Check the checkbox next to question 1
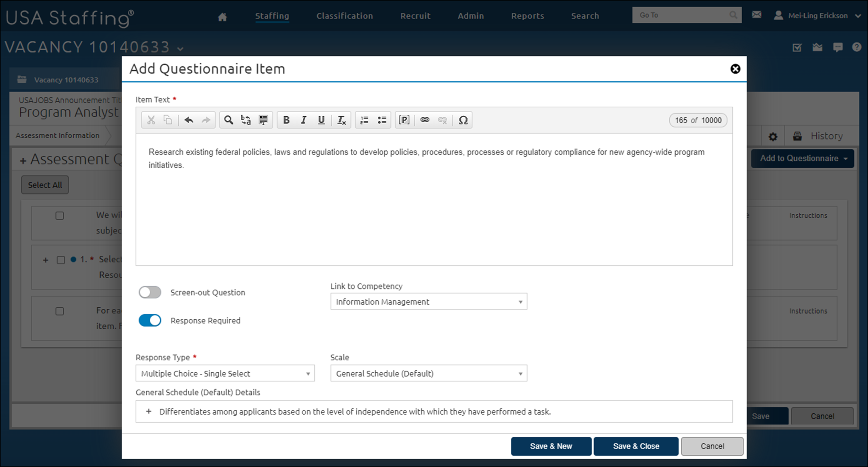Viewport: 868px width, 467px height. click(x=61, y=260)
